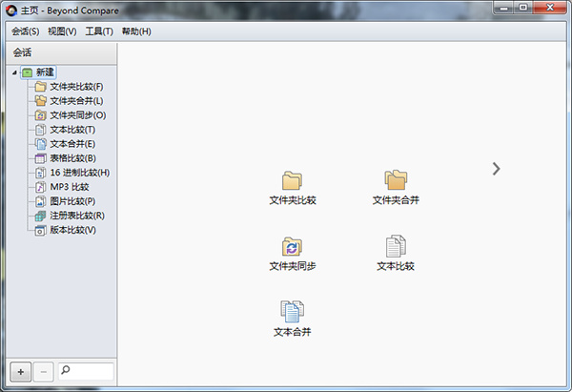Collapse the 新建 tree node
The height and width of the screenshot is (392, 572).
click(x=14, y=72)
